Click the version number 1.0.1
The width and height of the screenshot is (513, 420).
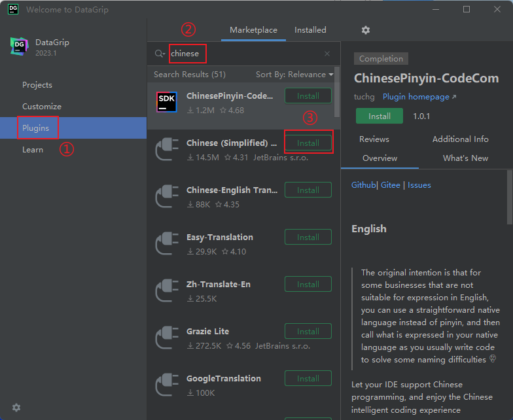421,116
